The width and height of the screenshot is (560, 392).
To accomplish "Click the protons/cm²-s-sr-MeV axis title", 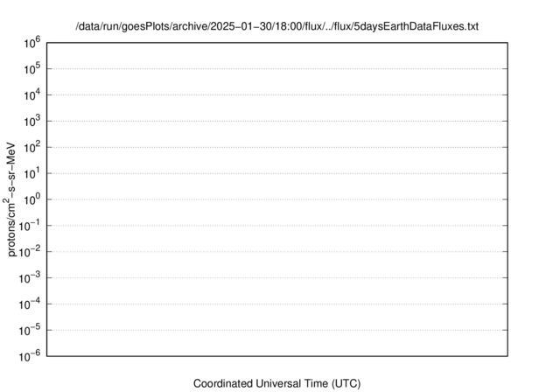I will tap(11, 199).
